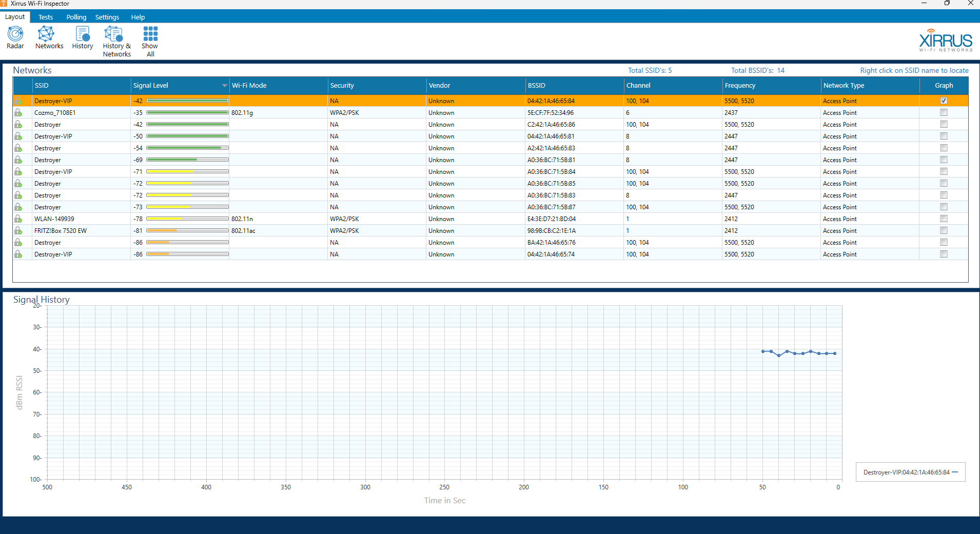Open the Polling menu tab
The image size is (980, 534).
pyautogui.click(x=76, y=17)
